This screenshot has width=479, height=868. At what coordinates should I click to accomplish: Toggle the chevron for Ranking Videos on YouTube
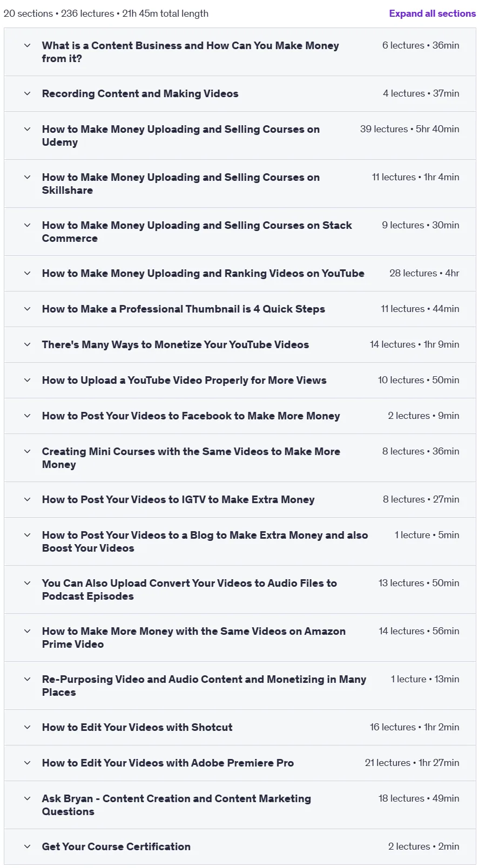[28, 273]
